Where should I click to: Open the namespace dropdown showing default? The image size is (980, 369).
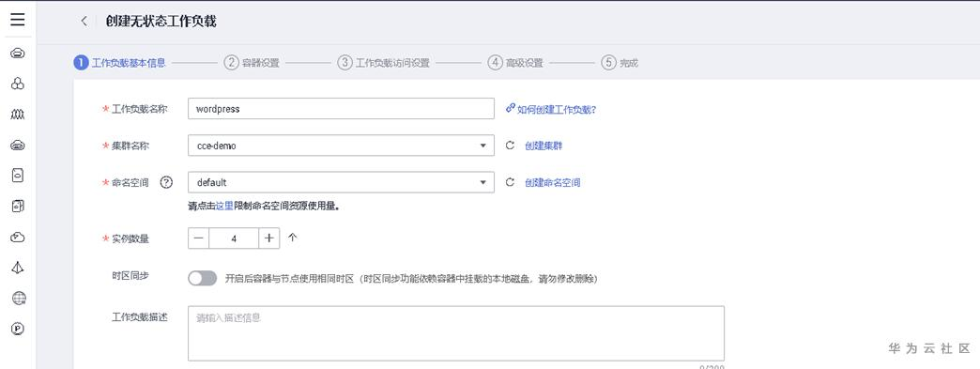(x=342, y=183)
